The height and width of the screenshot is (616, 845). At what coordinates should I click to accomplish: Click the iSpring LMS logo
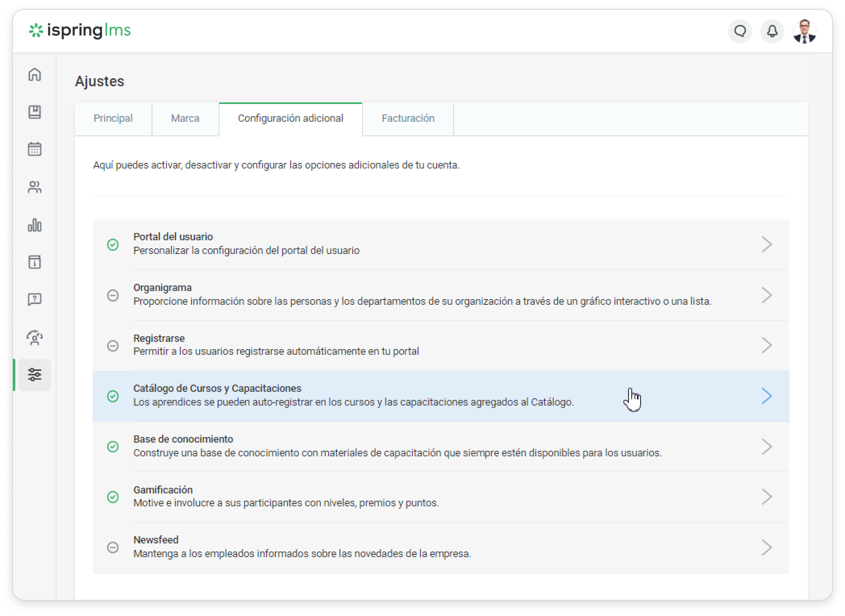point(80,31)
